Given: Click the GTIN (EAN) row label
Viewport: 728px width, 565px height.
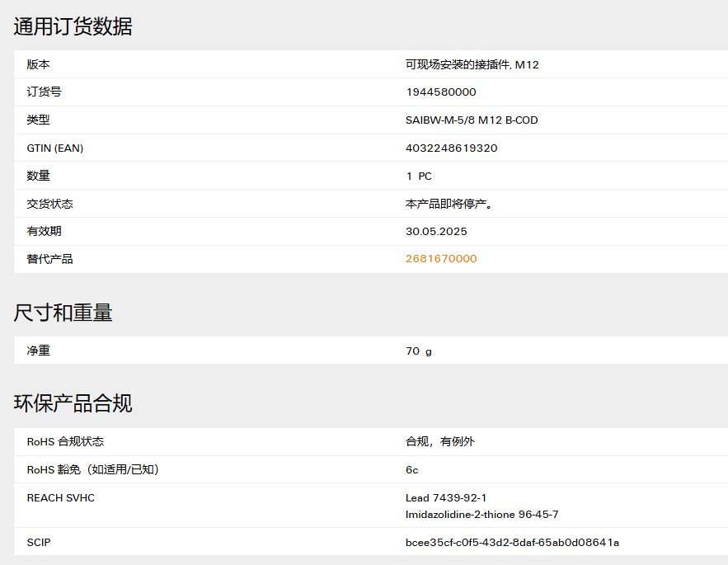Looking at the screenshot, I should coord(55,148).
